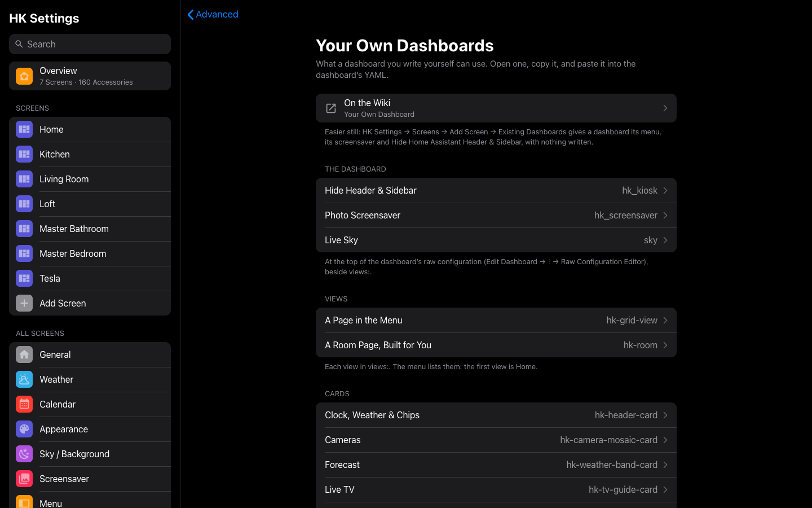Expand the Hide Header & Sidebar chevron
812x508 pixels.
point(665,191)
